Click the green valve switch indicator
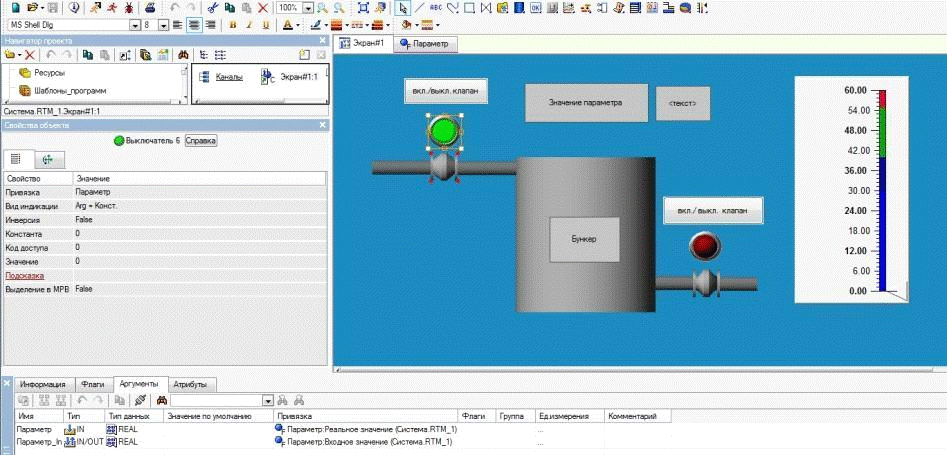947x455 pixels. tap(443, 131)
